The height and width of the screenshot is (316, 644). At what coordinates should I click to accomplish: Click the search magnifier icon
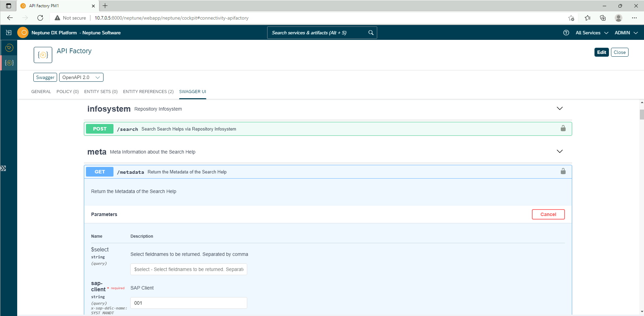371,33
